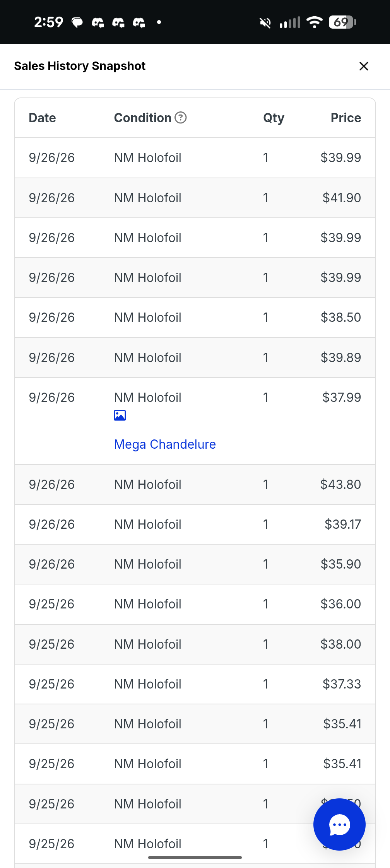View the listing photo icon for $37.99 sale
Image resolution: width=390 pixels, height=868 pixels.
click(x=120, y=415)
